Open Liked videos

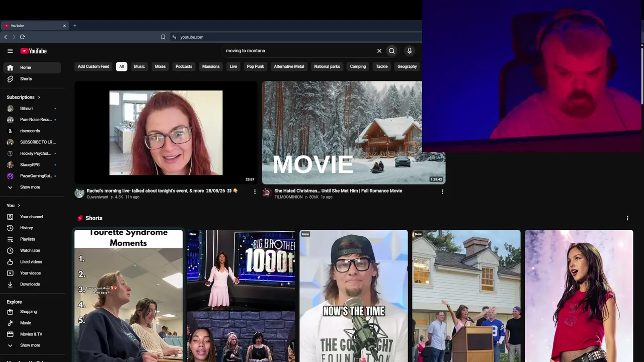pos(32,262)
